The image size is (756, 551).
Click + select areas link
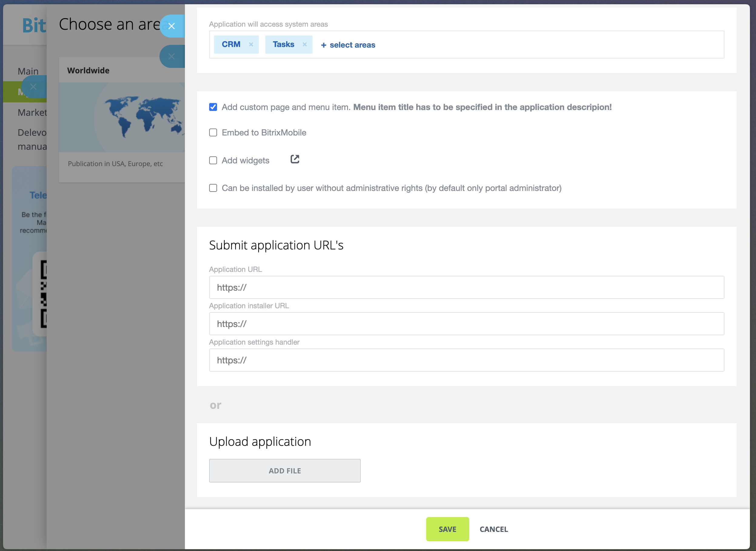pos(348,45)
